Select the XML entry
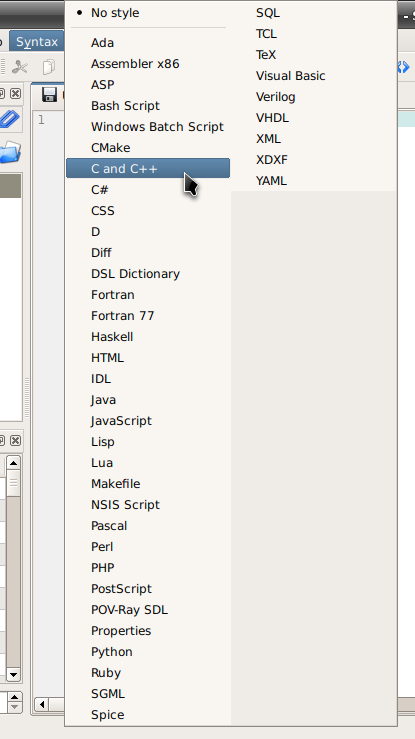 [x=313, y=139]
